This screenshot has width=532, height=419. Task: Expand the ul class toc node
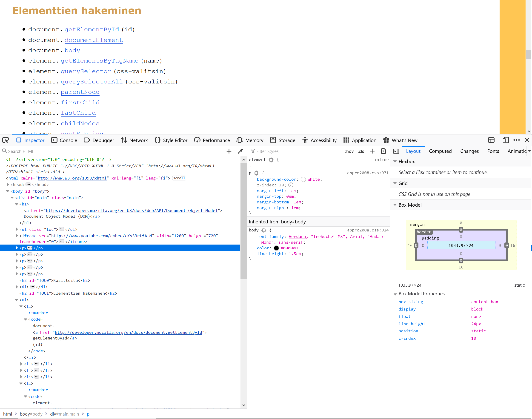(x=17, y=229)
